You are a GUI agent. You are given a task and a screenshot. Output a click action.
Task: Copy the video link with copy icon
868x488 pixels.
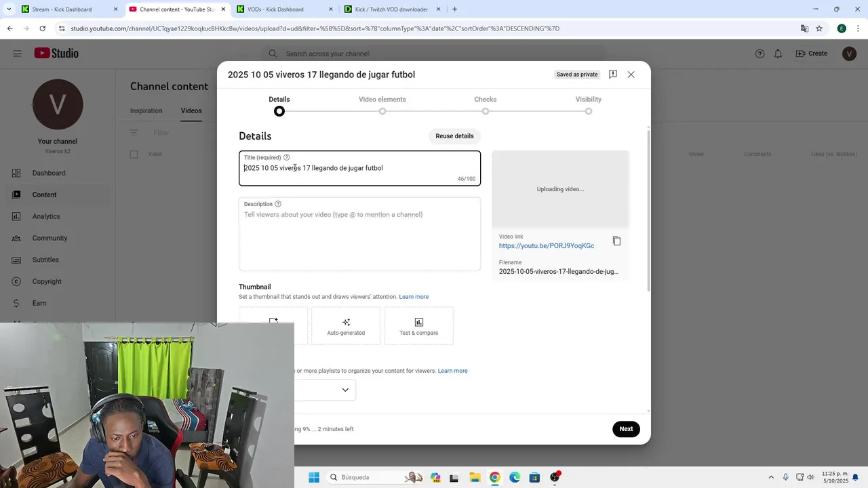tap(616, 241)
